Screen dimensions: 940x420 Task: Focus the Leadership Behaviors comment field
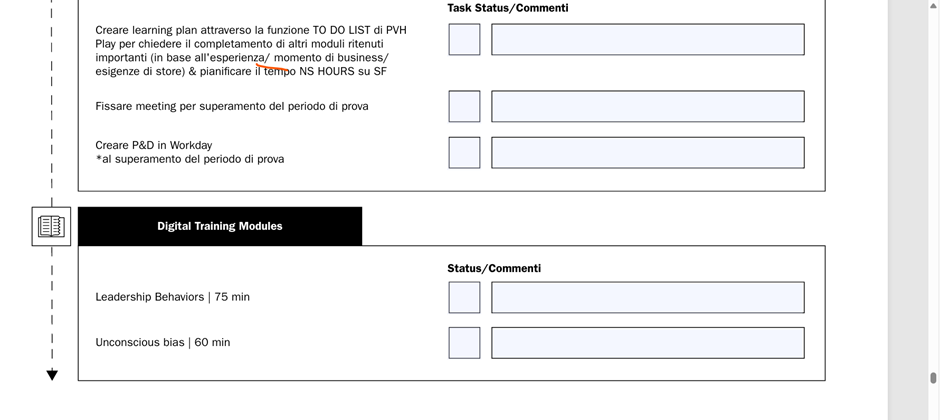point(648,297)
